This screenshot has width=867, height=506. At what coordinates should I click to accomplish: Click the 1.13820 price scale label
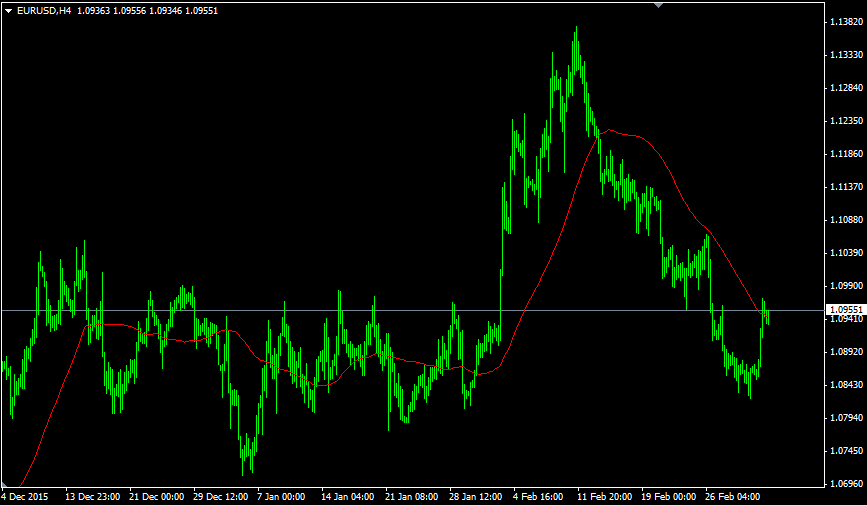point(847,22)
